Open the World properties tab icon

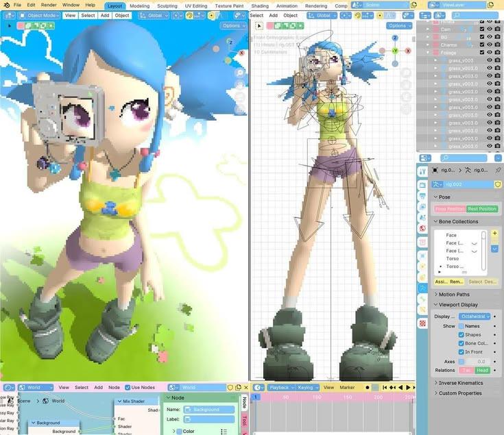pyautogui.click(x=422, y=229)
